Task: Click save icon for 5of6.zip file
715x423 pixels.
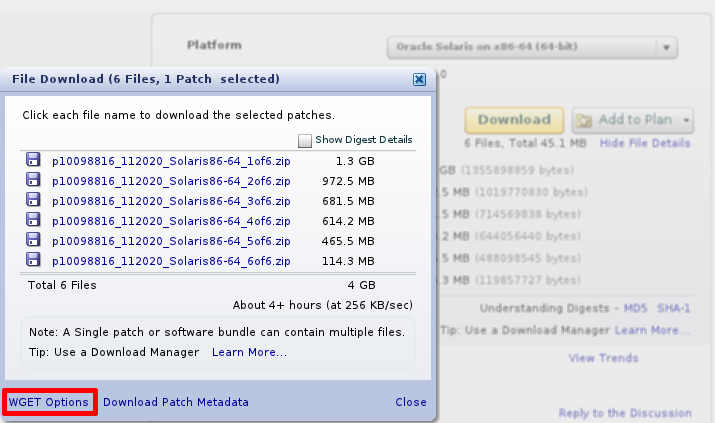Action: (33, 240)
